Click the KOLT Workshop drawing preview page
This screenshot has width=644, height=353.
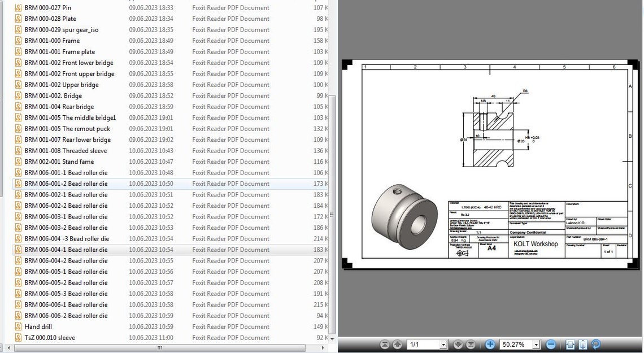point(490,164)
